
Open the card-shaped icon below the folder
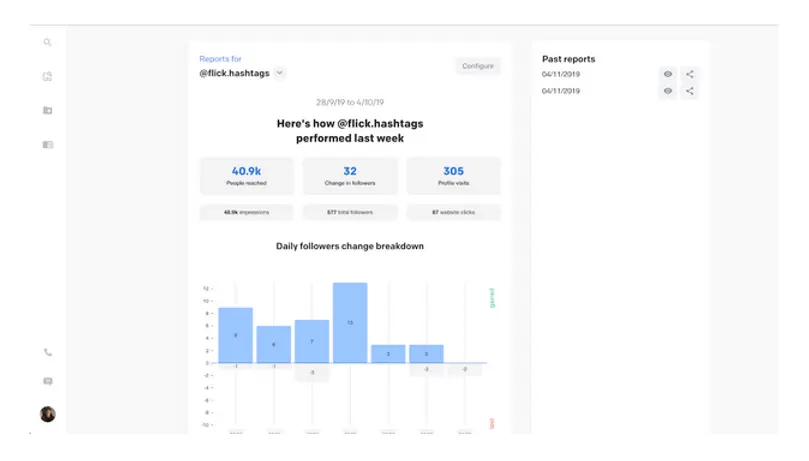47,144
